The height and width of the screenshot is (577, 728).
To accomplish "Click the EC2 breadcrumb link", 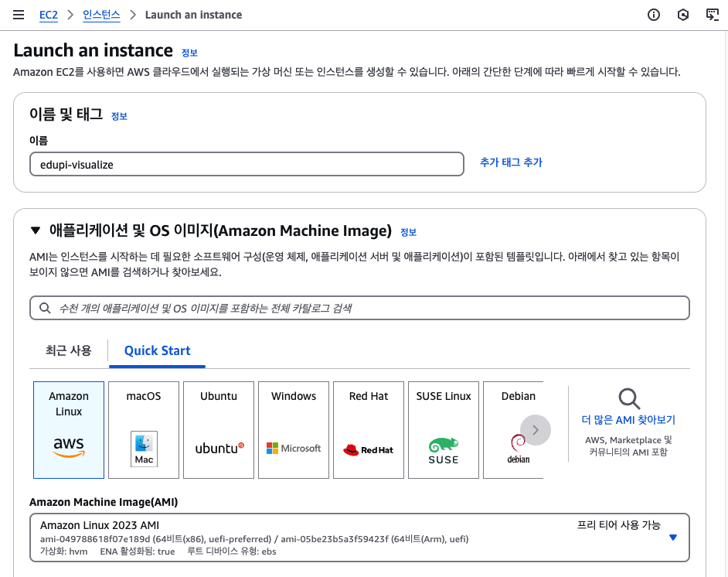I will click(x=48, y=15).
